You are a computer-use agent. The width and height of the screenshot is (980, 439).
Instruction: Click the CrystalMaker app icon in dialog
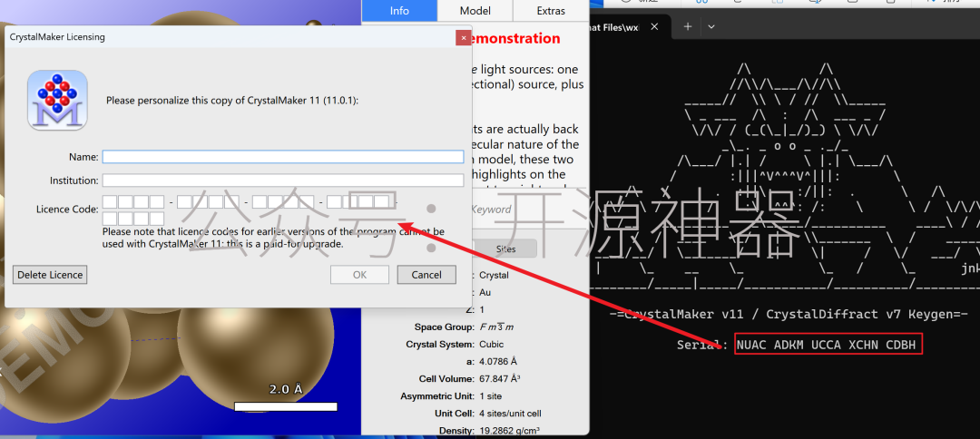pos(57,100)
